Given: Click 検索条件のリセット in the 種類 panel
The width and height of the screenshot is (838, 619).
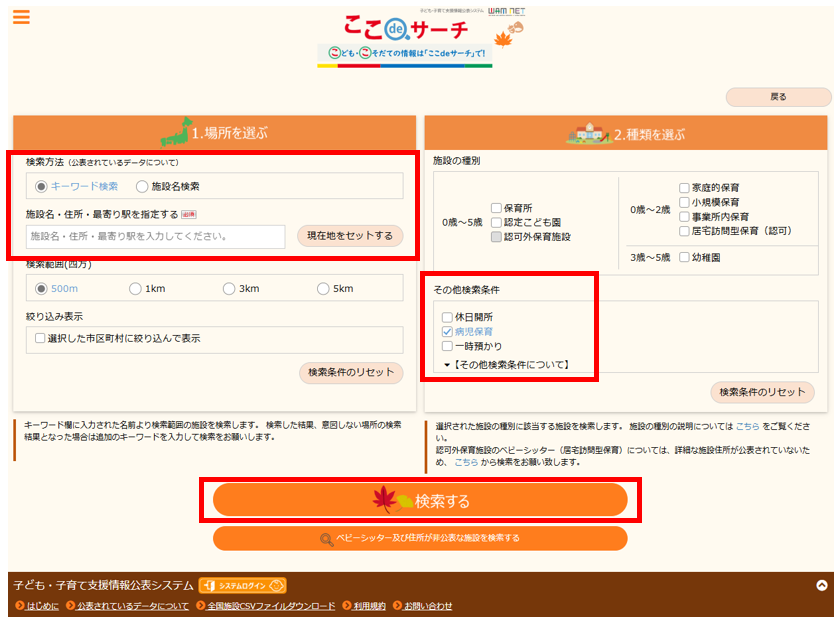Looking at the screenshot, I should coord(762,392).
